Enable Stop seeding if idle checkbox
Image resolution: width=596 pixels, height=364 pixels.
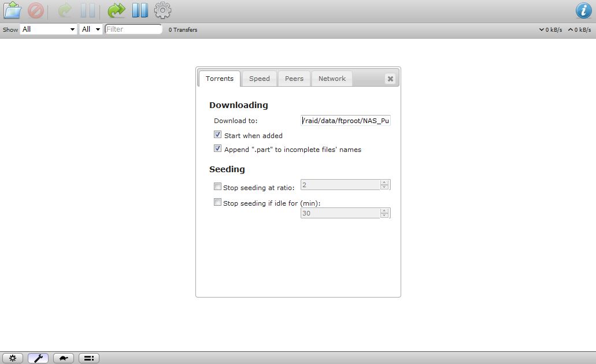point(217,202)
